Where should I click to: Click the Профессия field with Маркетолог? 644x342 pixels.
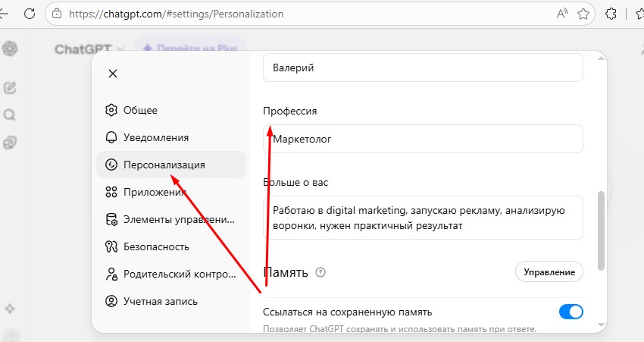pyautogui.click(x=423, y=139)
